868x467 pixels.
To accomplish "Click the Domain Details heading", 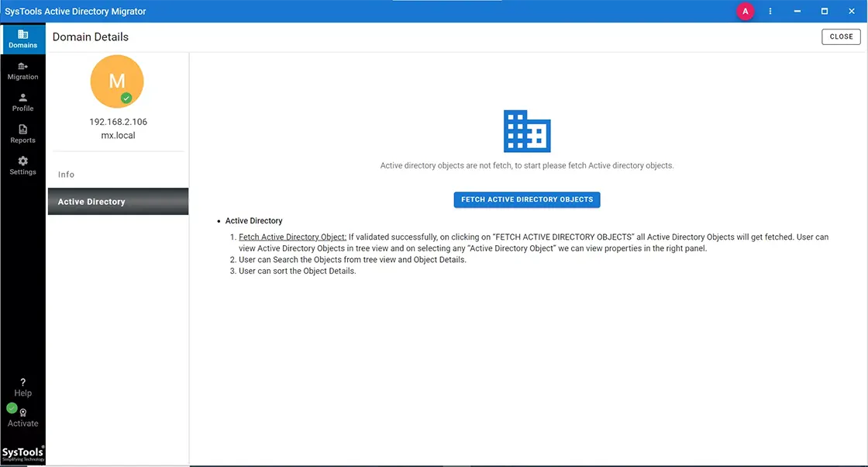I will point(90,37).
